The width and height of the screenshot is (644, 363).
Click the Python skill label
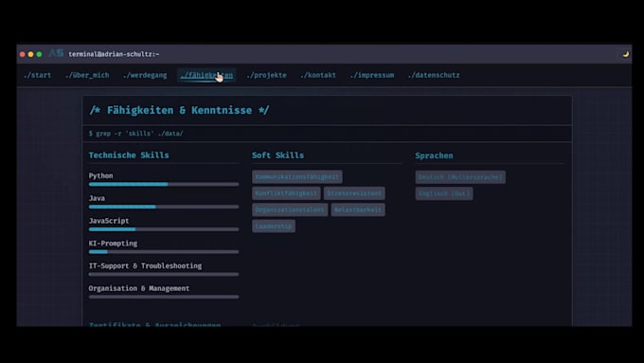(100, 176)
